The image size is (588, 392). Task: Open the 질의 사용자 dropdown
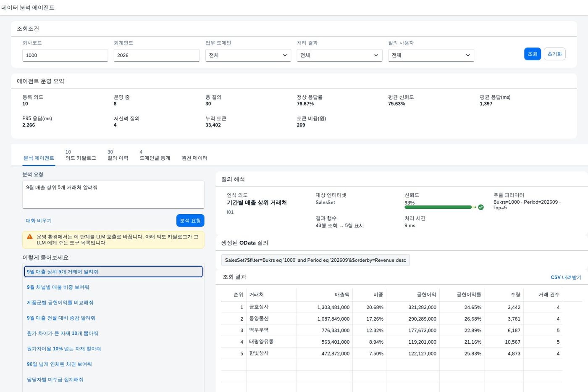tap(431, 55)
